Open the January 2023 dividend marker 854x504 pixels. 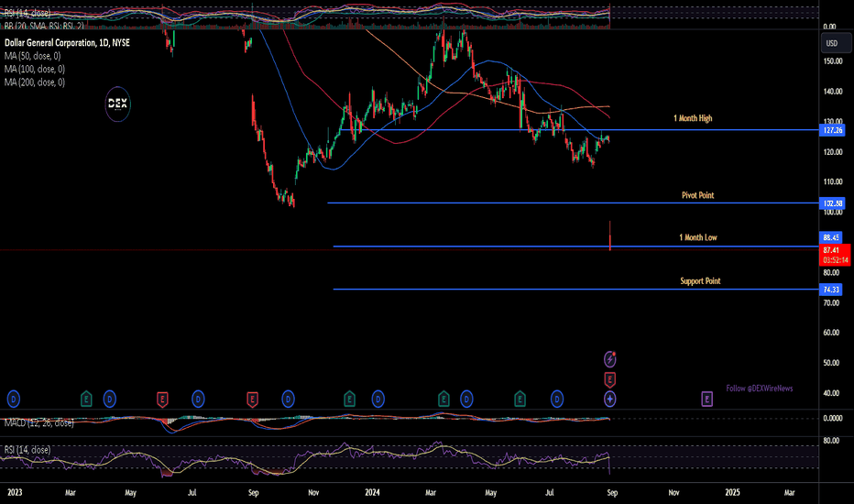14,400
